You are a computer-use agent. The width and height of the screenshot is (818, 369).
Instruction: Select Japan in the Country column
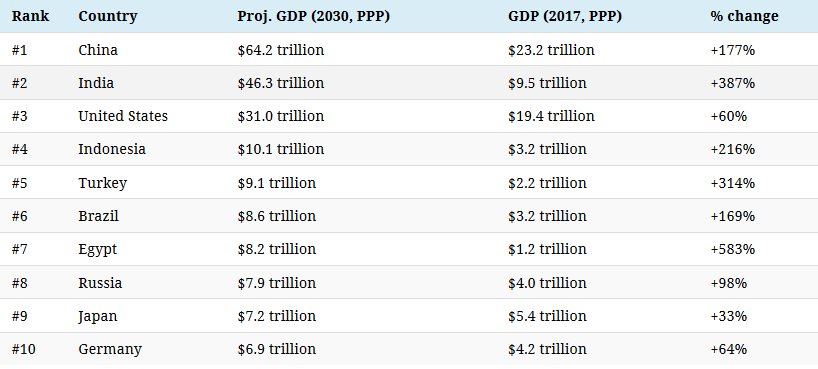(98, 316)
